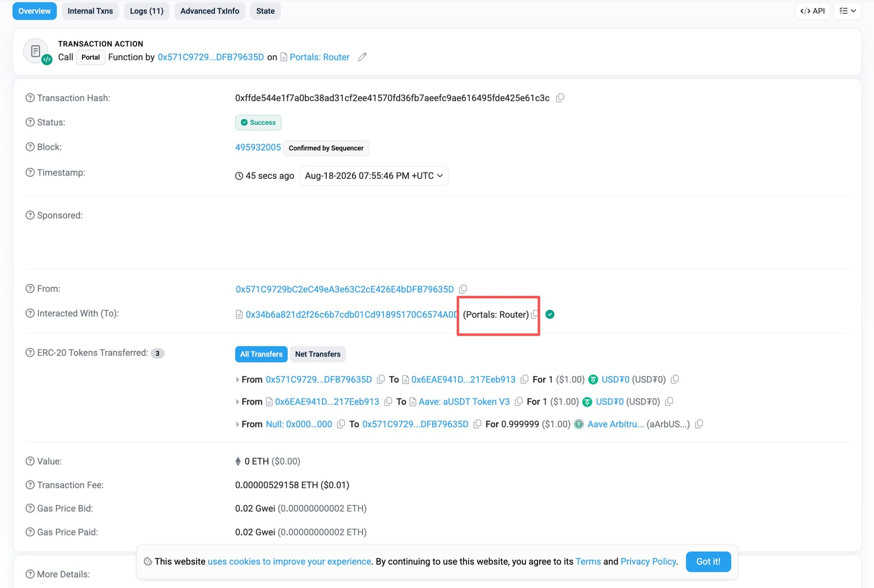Show All Transfers view
This screenshot has width=874, height=588.
pos(261,354)
